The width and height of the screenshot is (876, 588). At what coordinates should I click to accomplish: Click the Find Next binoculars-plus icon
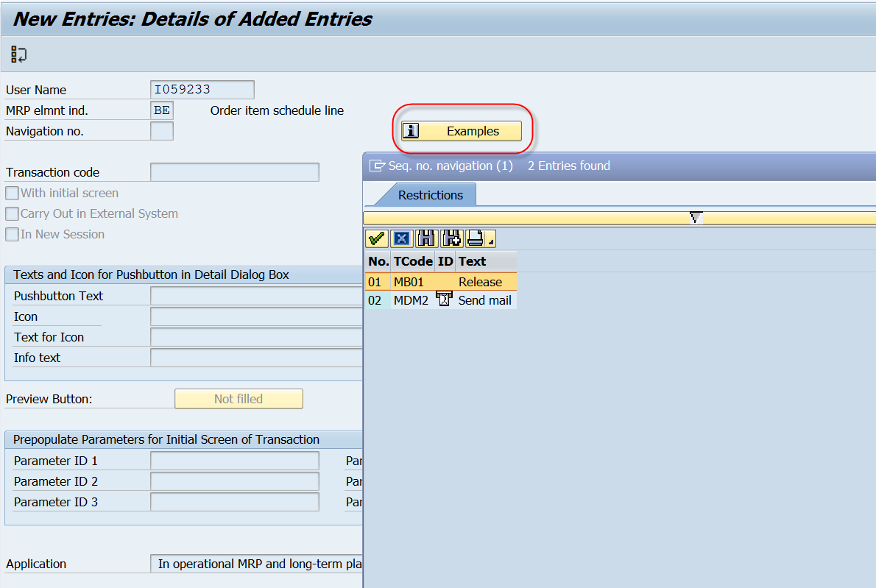coord(451,238)
